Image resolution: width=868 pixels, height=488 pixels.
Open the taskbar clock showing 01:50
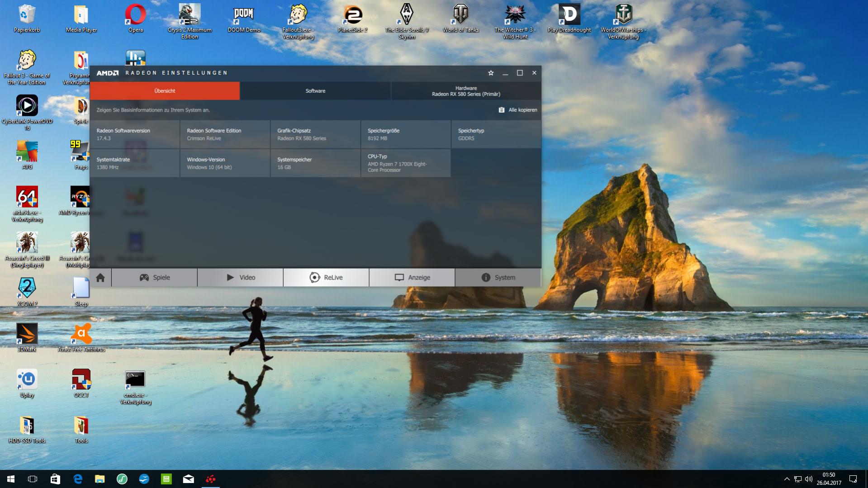[x=829, y=479]
